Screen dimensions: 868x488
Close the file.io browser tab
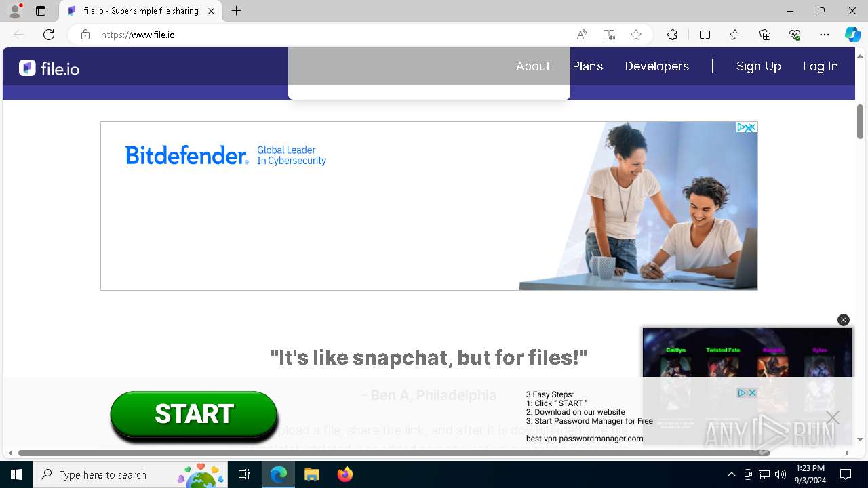point(212,11)
